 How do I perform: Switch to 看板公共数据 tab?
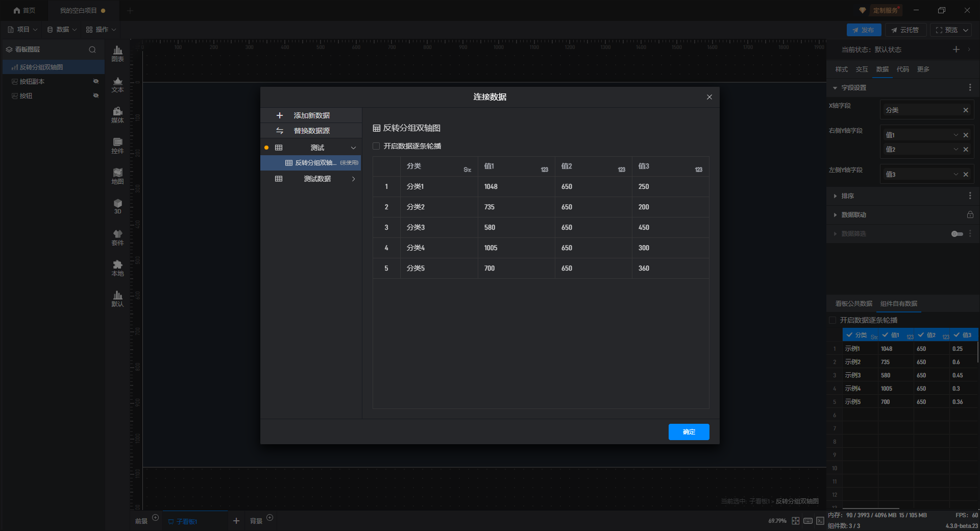coord(853,304)
